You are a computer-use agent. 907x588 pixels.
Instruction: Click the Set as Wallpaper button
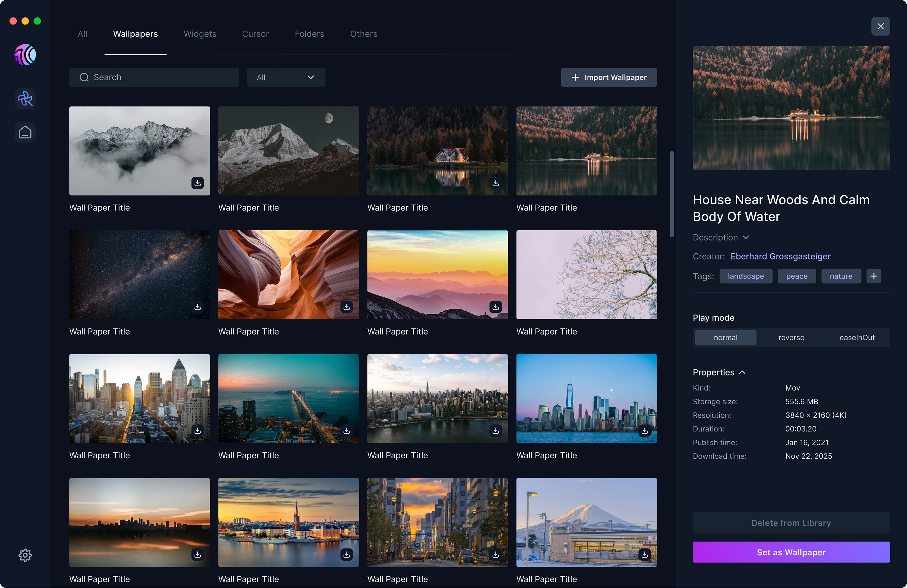(791, 552)
